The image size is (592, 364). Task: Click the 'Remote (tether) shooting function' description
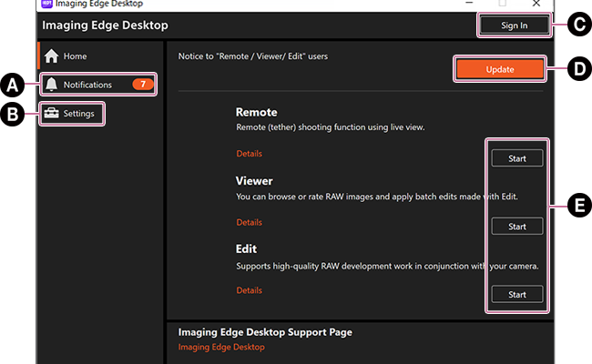(x=331, y=127)
